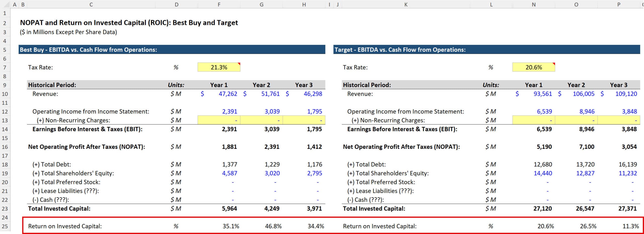Select column F header
The image size is (644, 234).
(219, 5)
